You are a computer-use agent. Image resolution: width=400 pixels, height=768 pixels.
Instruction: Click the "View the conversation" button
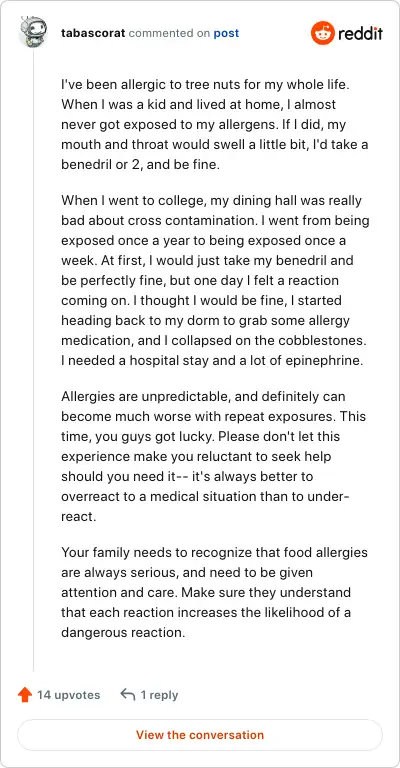point(200,735)
